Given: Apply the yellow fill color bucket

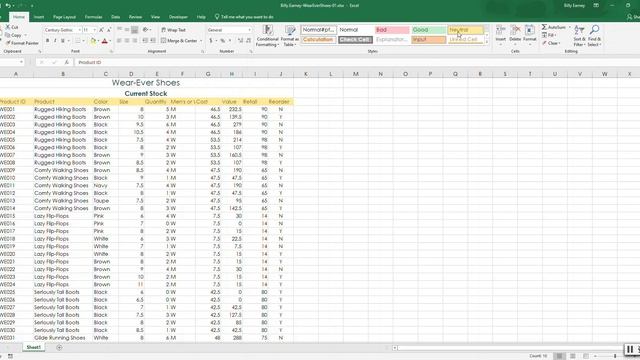Looking at the screenshot, I should (x=93, y=41).
